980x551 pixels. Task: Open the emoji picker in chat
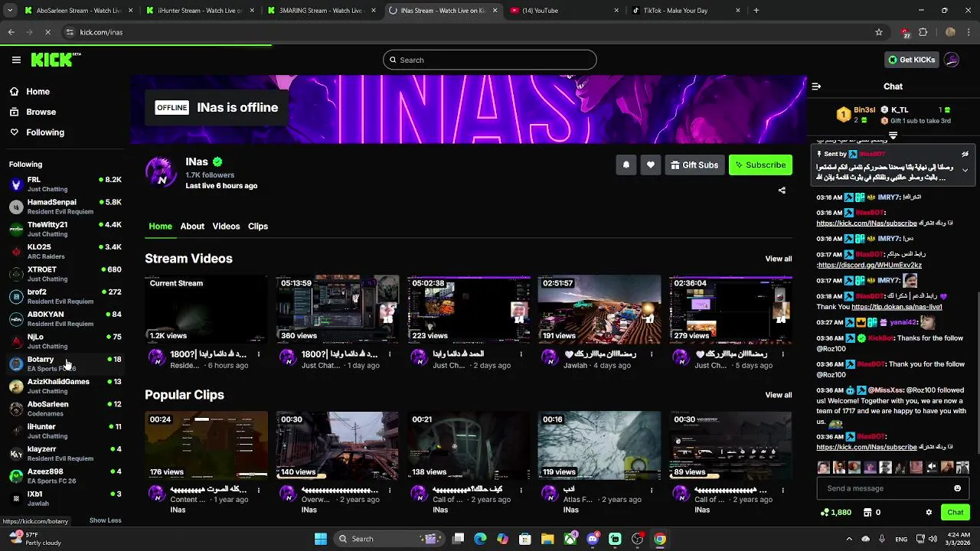coord(957,488)
